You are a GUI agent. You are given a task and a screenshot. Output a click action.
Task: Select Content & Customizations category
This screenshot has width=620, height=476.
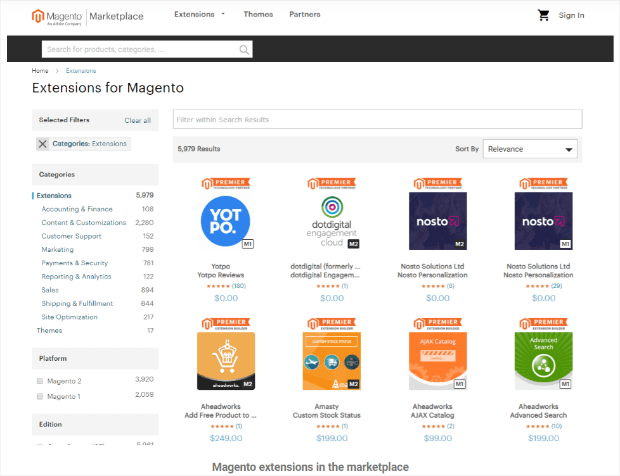[84, 223]
